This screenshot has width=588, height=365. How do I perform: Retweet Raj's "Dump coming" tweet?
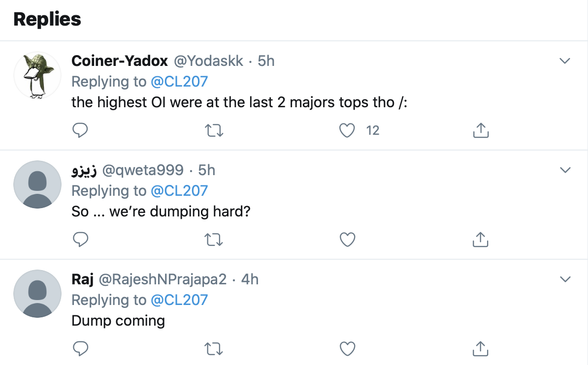tap(214, 349)
